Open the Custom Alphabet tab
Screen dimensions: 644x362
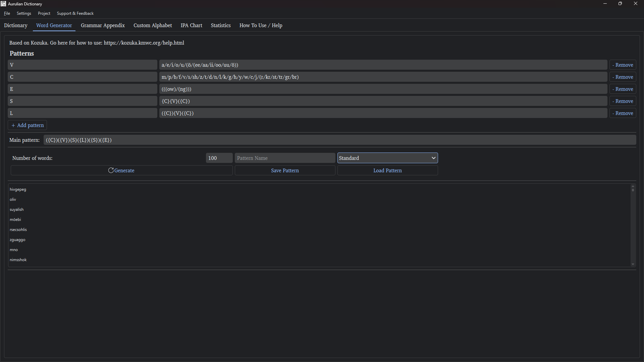(153, 25)
